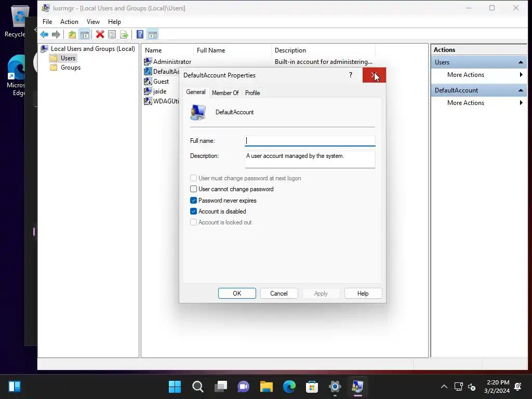Image resolution: width=532 pixels, height=399 pixels.
Task: Open the Action menu
Action: tap(69, 22)
